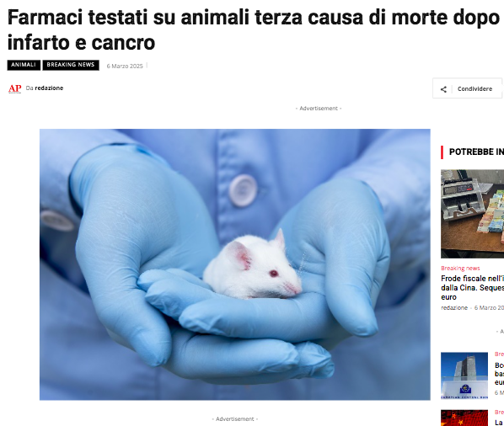Click the redazione author link
504x426 pixels.
(x=49, y=88)
